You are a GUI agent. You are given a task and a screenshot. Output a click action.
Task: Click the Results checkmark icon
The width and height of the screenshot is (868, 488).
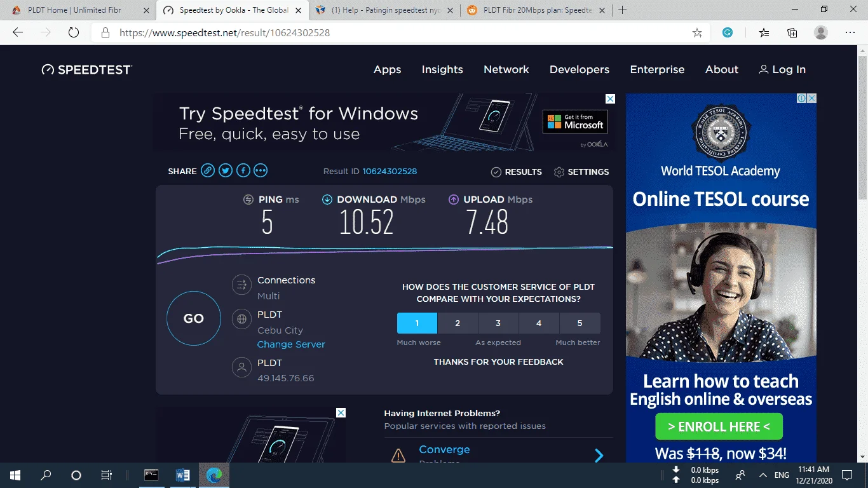tap(496, 172)
